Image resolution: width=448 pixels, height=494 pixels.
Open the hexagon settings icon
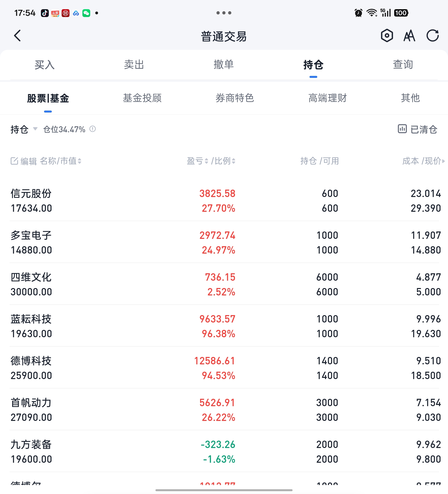pos(387,36)
